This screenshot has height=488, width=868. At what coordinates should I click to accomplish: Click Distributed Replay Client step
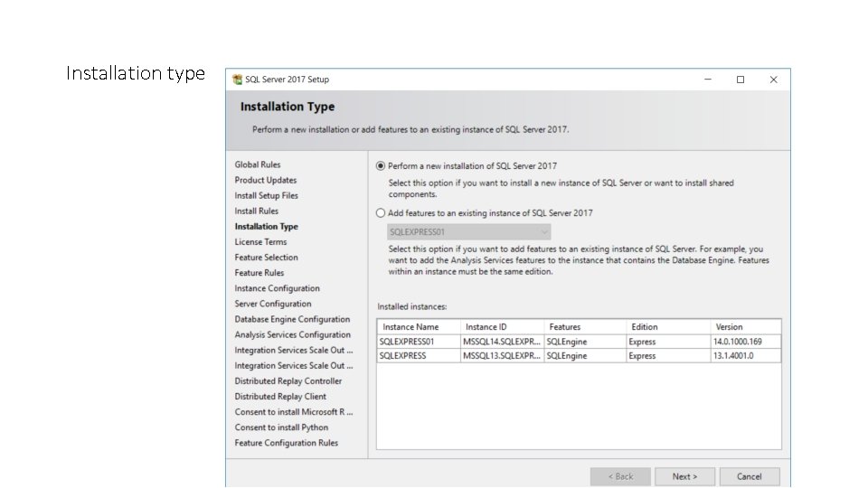click(280, 397)
